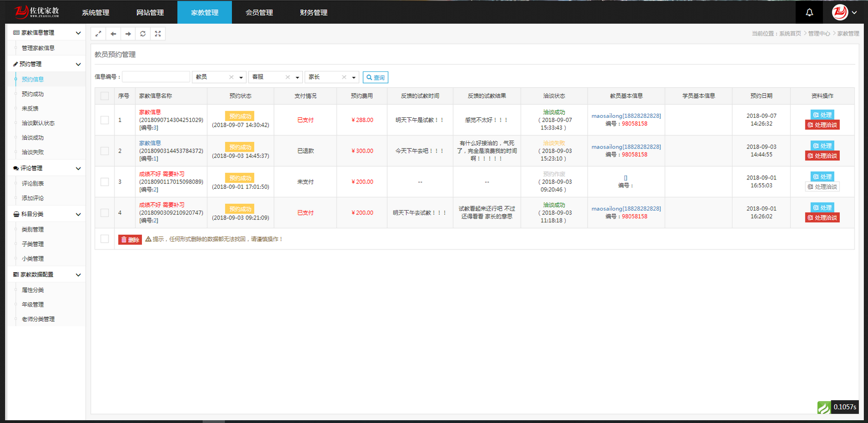Toggle fullscreen with the four-arrows icon
The height and width of the screenshot is (423, 868).
point(158,34)
